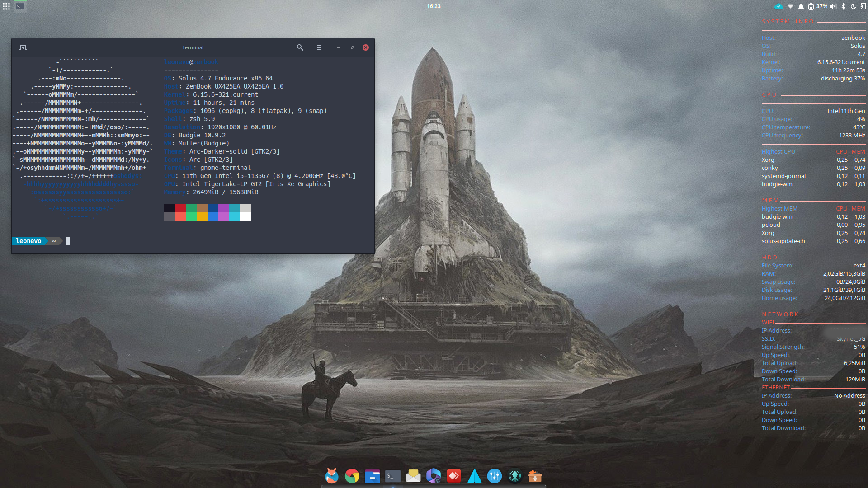Click '1233 MHz' CPU frequency value

[x=852, y=136]
